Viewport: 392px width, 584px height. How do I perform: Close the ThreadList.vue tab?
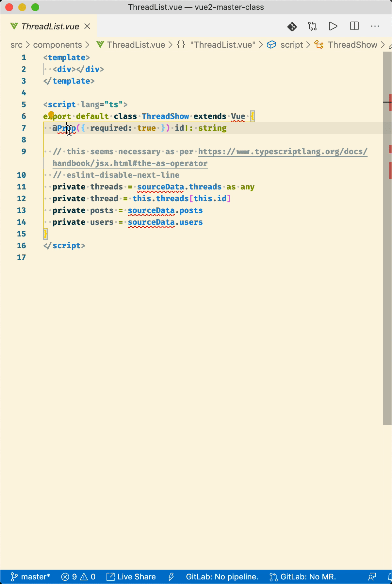point(87,26)
